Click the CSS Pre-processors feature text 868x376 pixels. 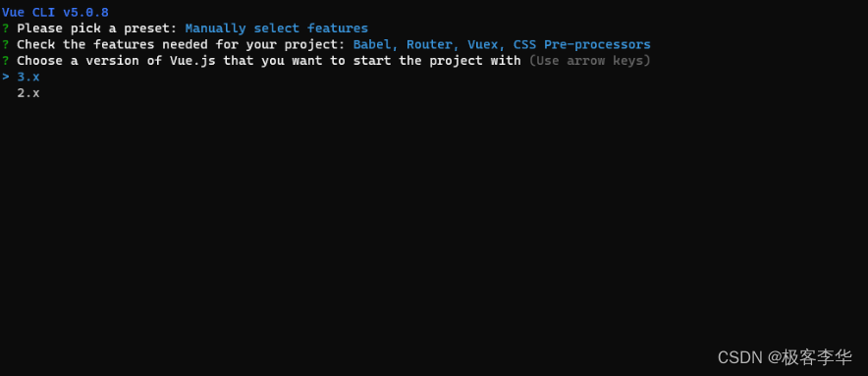click(x=582, y=44)
